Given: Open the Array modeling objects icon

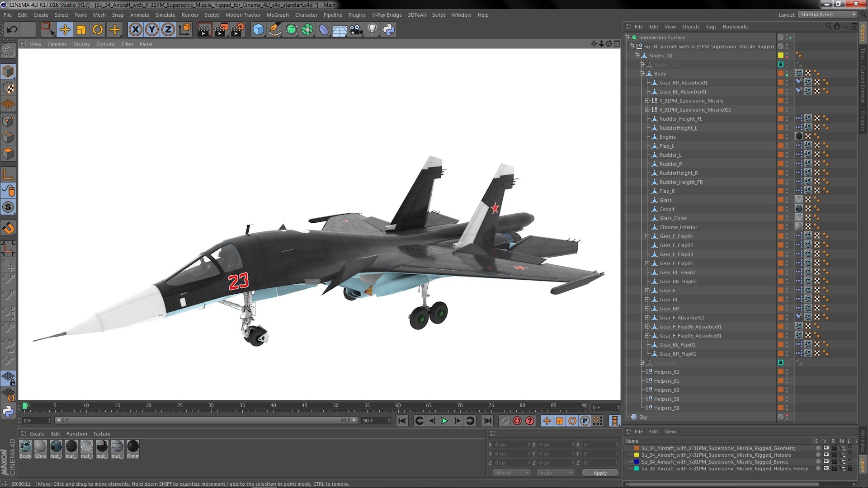Looking at the screenshot, I should click(x=307, y=30).
